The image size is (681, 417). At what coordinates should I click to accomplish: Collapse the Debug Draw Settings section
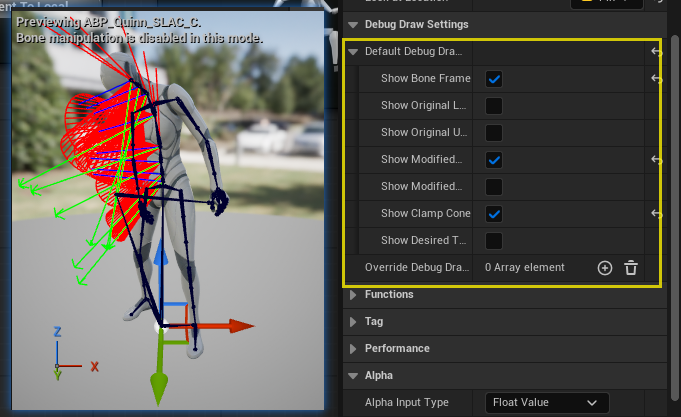(x=353, y=25)
